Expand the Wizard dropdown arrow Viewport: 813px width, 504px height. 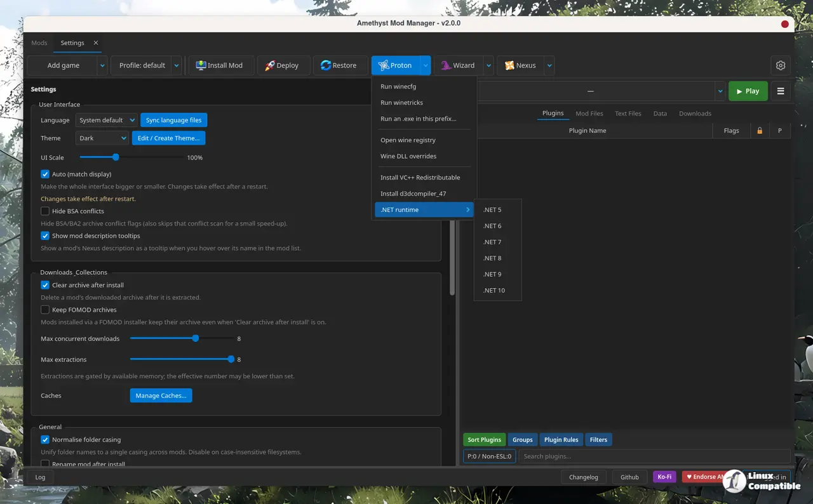(x=488, y=65)
